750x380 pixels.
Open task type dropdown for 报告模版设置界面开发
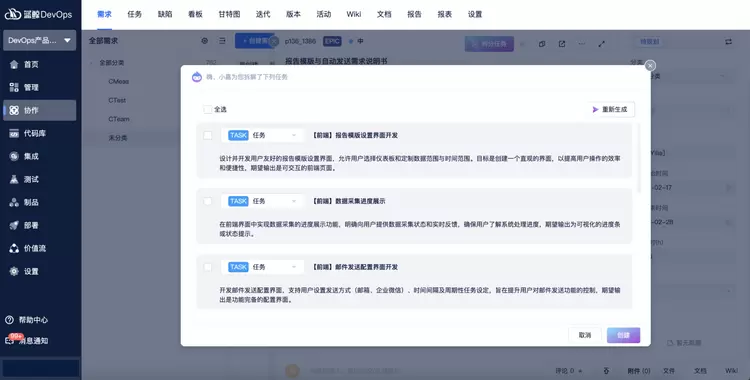point(262,135)
